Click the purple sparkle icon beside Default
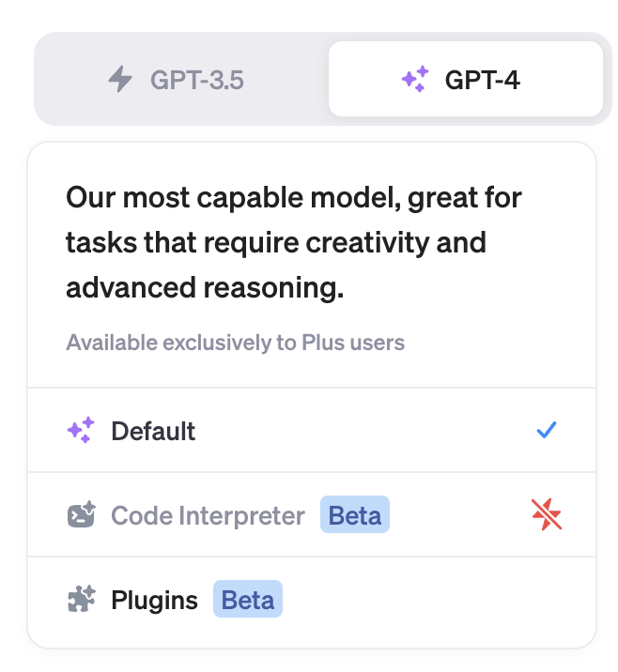Viewport: 618px width, 672px height. click(80, 431)
